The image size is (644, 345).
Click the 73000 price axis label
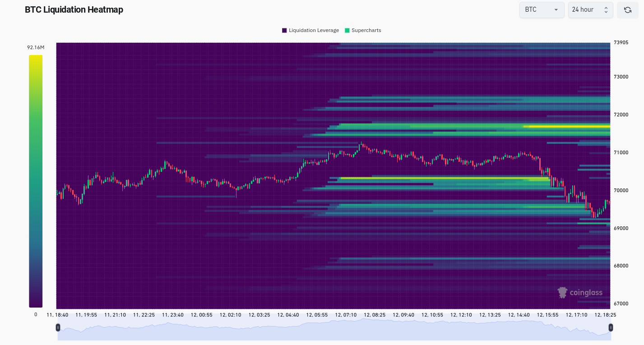pyautogui.click(x=621, y=77)
